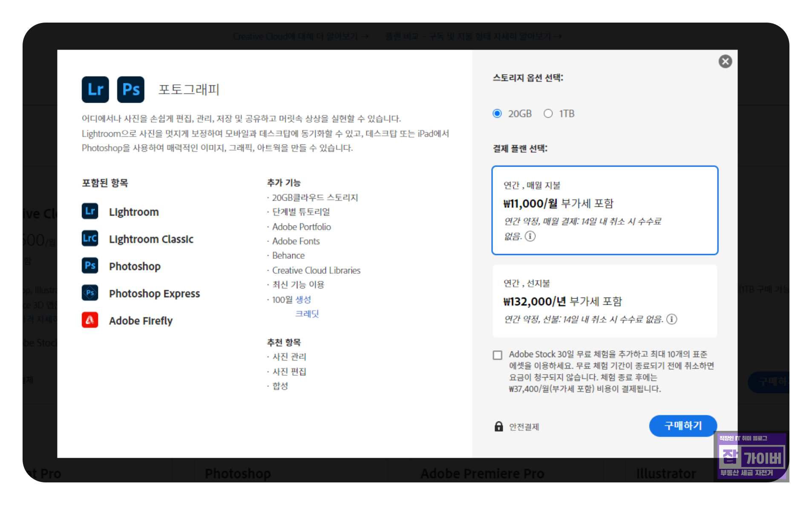Click the Illustrator heading behind dialog

click(x=666, y=473)
